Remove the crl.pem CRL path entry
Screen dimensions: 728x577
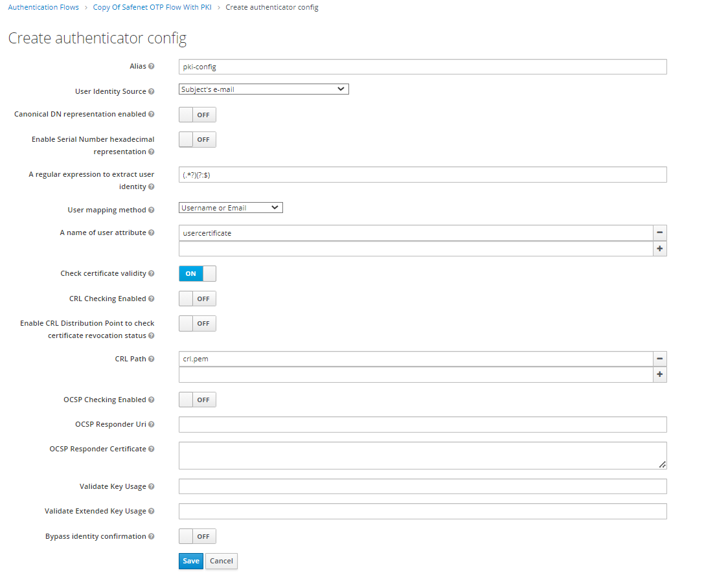click(x=659, y=359)
